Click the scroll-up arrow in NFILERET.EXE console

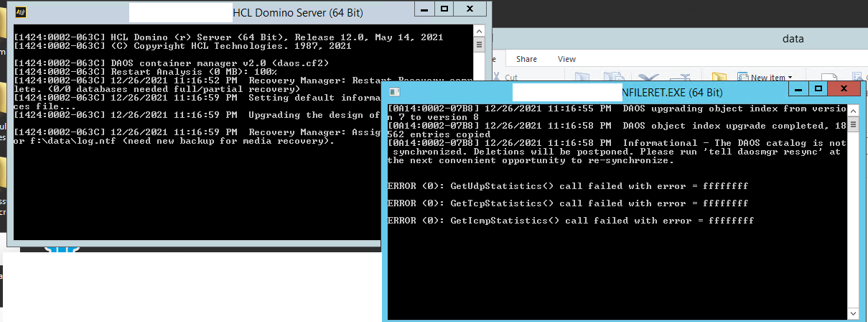853,109
